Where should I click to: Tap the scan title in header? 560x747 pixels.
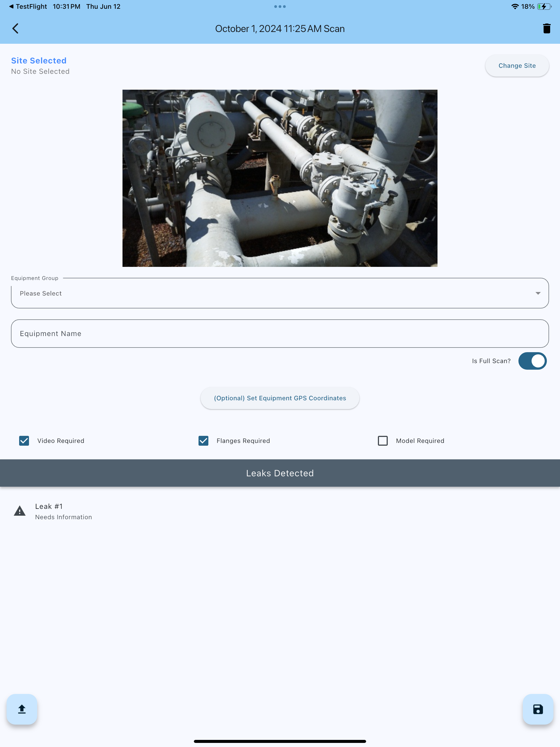click(x=280, y=29)
